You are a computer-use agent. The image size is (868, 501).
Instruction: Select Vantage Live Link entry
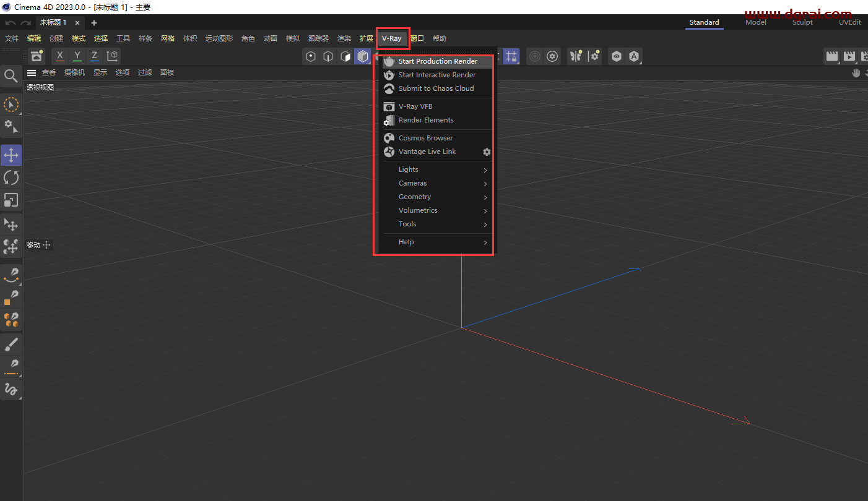pyautogui.click(x=427, y=152)
